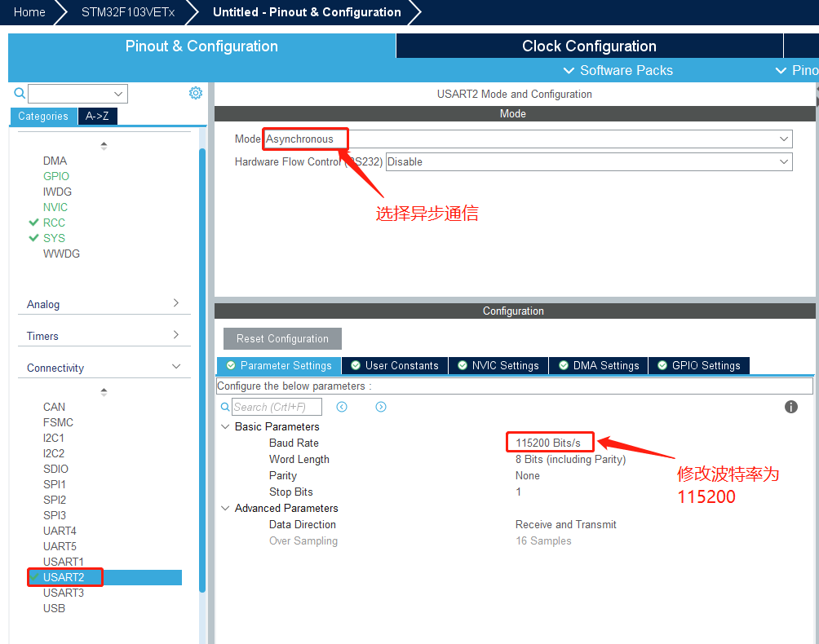Click the parameter Search (Ctrl+F) field
The height and width of the screenshot is (644, 819).
click(277, 407)
